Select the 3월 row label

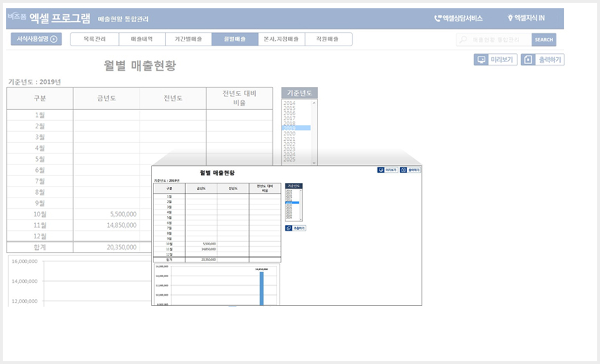[40, 137]
